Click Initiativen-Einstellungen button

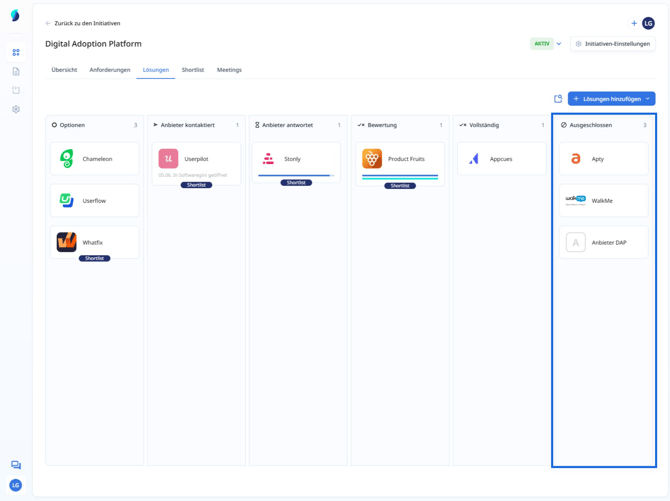613,44
